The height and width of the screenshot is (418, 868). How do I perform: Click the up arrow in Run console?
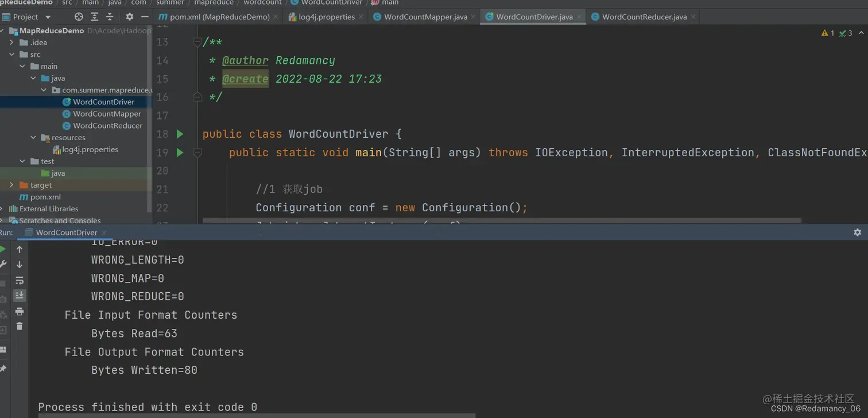point(20,249)
